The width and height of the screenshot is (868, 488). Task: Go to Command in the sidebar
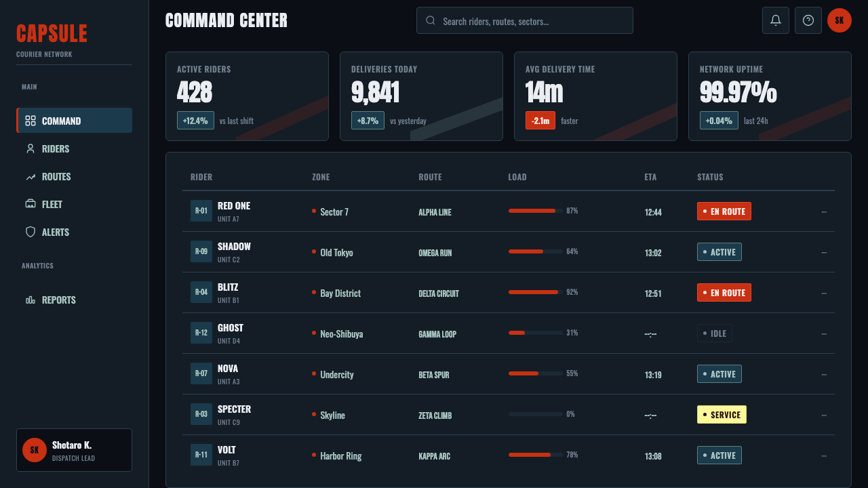coord(74,121)
